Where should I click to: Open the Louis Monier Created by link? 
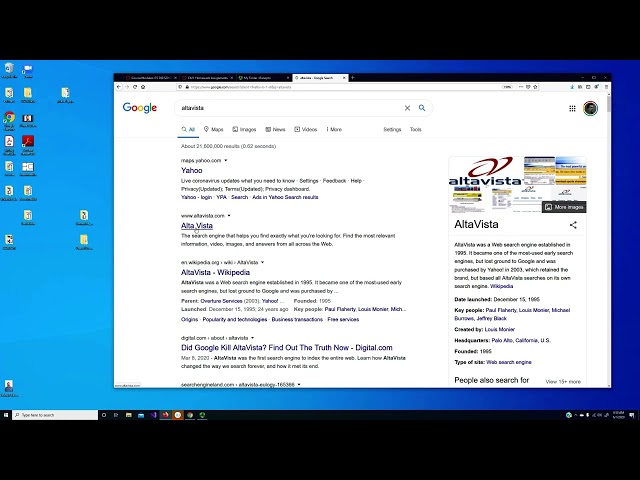point(500,329)
